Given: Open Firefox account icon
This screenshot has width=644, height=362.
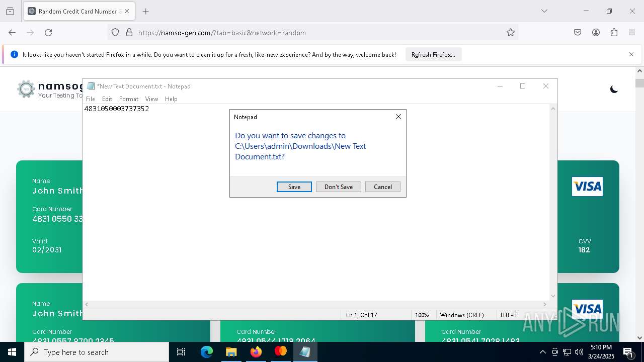Looking at the screenshot, I should coord(596,33).
